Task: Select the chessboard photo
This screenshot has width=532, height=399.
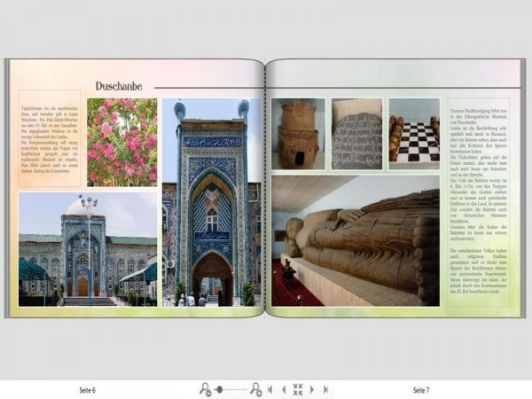Action: (x=414, y=134)
